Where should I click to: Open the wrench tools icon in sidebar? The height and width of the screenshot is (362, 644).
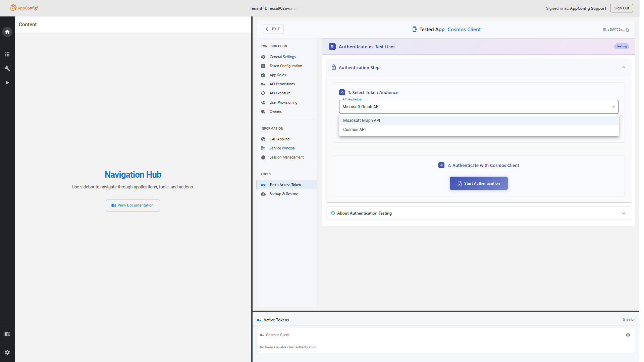[7, 69]
